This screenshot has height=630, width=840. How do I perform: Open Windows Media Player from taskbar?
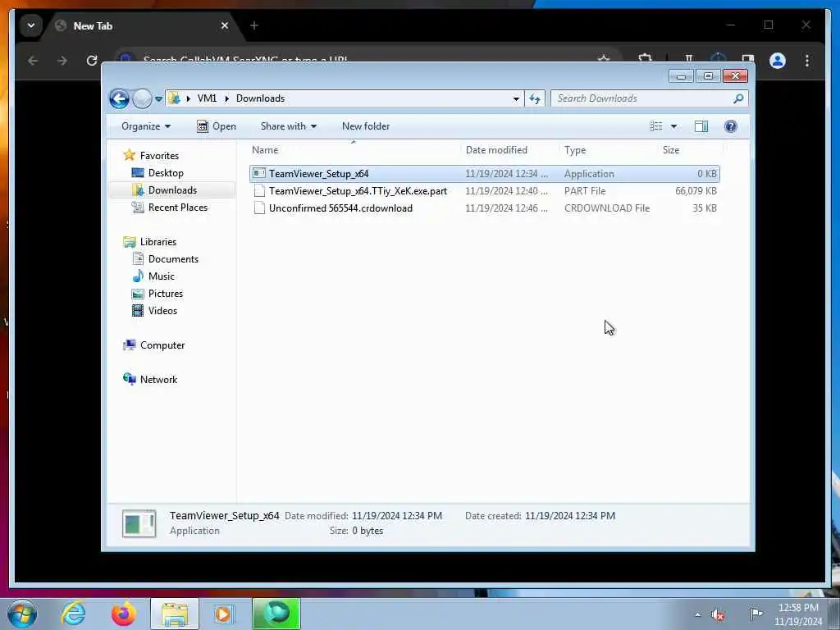click(x=225, y=614)
